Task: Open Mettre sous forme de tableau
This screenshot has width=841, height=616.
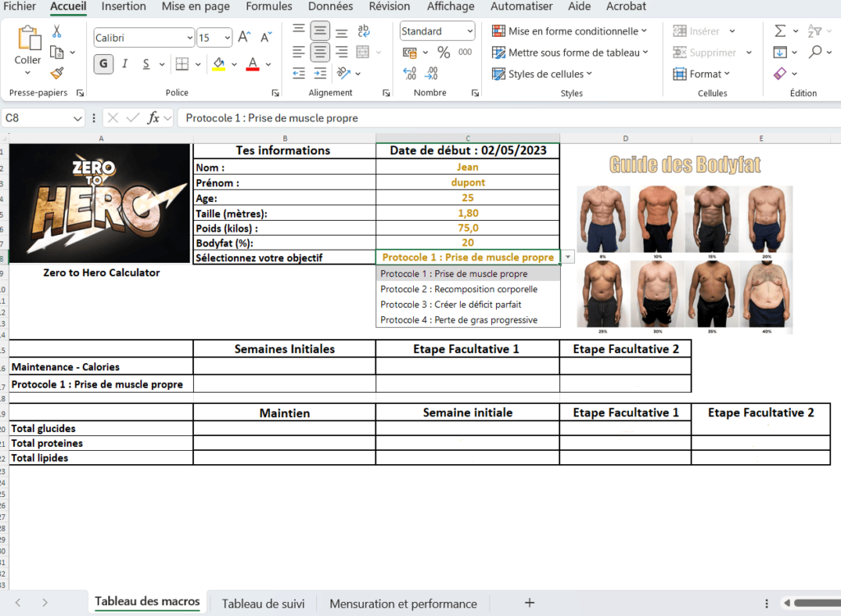Action: point(570,53)
